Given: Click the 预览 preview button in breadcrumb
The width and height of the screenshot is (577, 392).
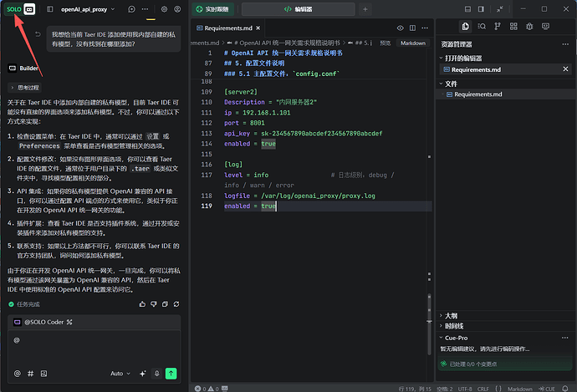Looking at the screenshot, I should point(386,43).
